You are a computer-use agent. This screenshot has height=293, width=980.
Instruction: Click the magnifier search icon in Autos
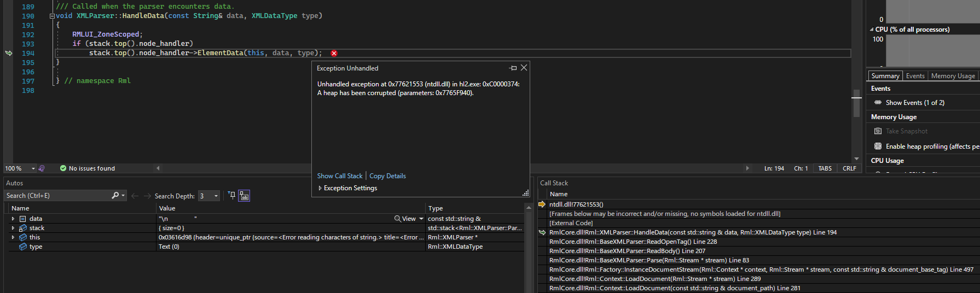tap(115, 196)
